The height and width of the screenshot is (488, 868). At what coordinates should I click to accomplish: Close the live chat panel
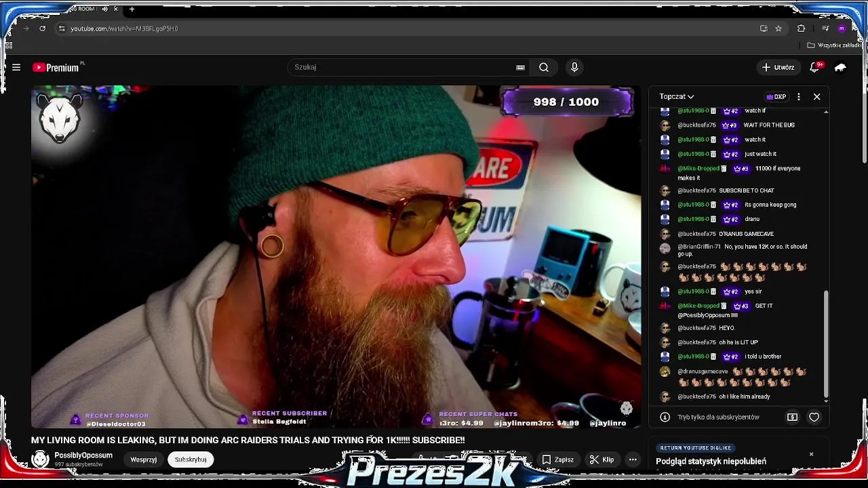coord(816,97)
